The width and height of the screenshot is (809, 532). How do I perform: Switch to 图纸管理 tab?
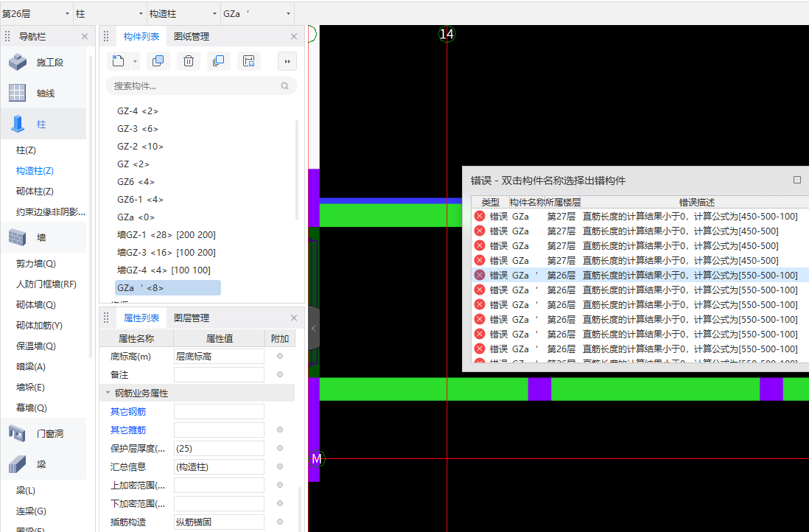(192, 37)
